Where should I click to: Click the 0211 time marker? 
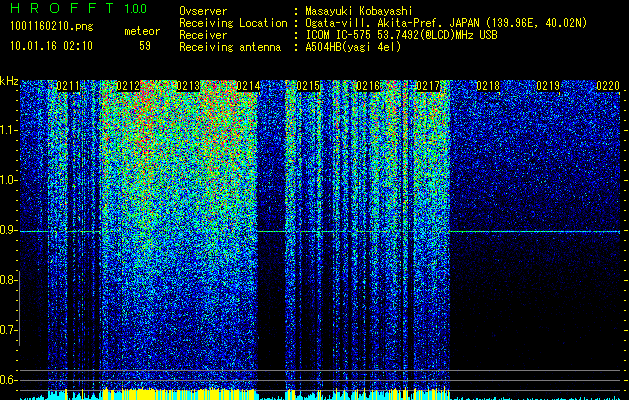(x=68, y=86)
